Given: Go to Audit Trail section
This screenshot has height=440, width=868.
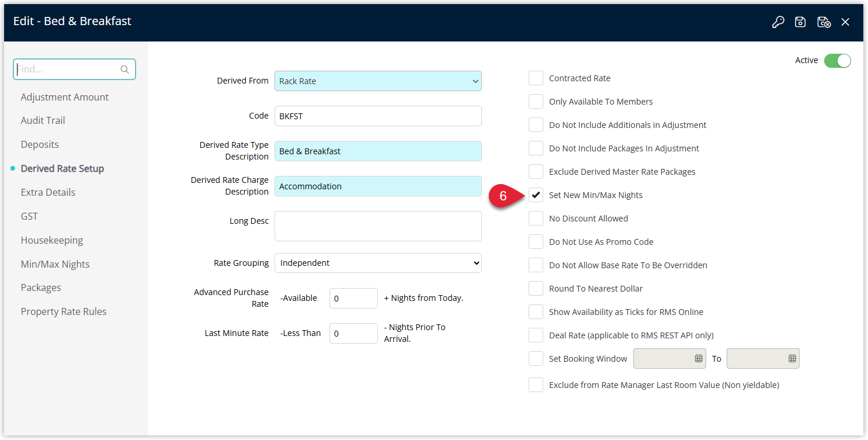Looking at the screenshot, I should coord(43,120).
